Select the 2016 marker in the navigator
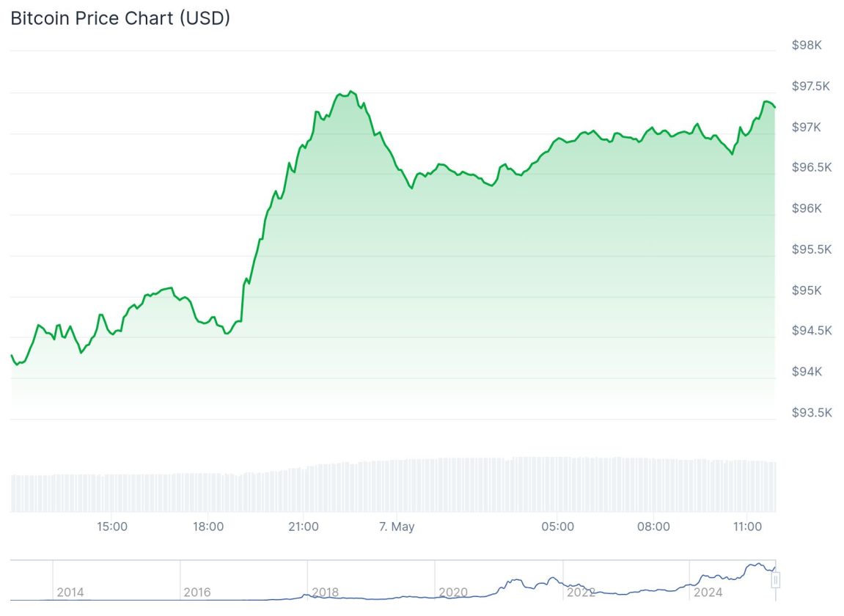The height and width of the screenshot is (616, 844). point(197,592)
